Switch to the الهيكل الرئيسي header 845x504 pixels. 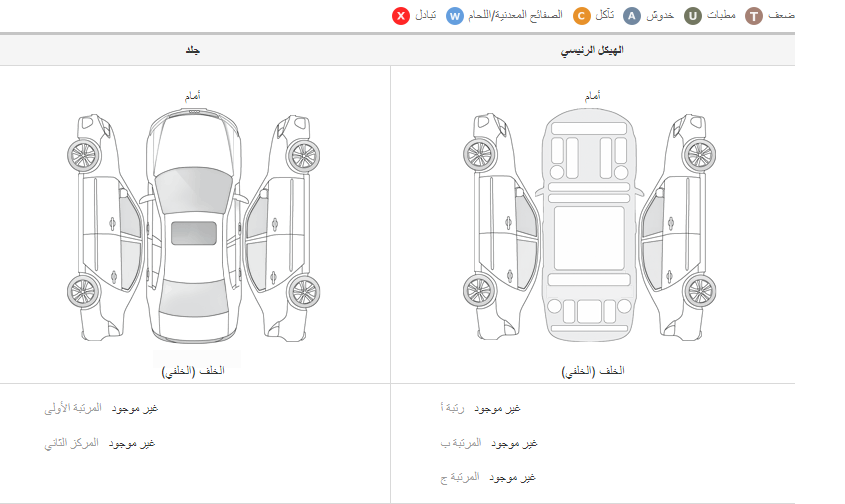592,50
